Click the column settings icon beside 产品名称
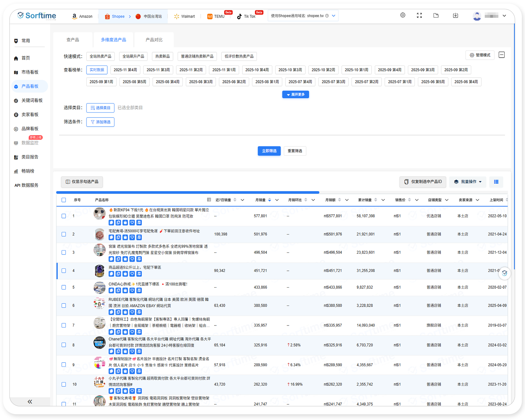Viewport: 525px width, 420px height. (x=209, y=200)
